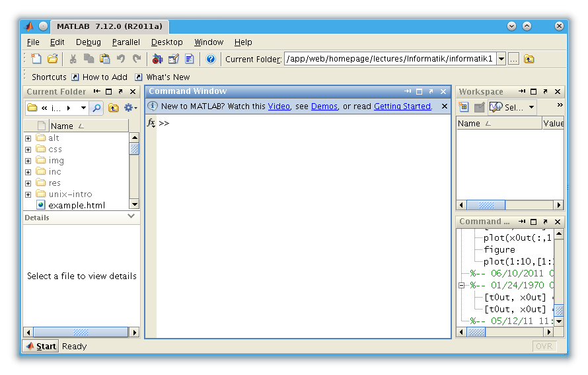Collapse the 01/24/1970 history session node

point(462,286)
